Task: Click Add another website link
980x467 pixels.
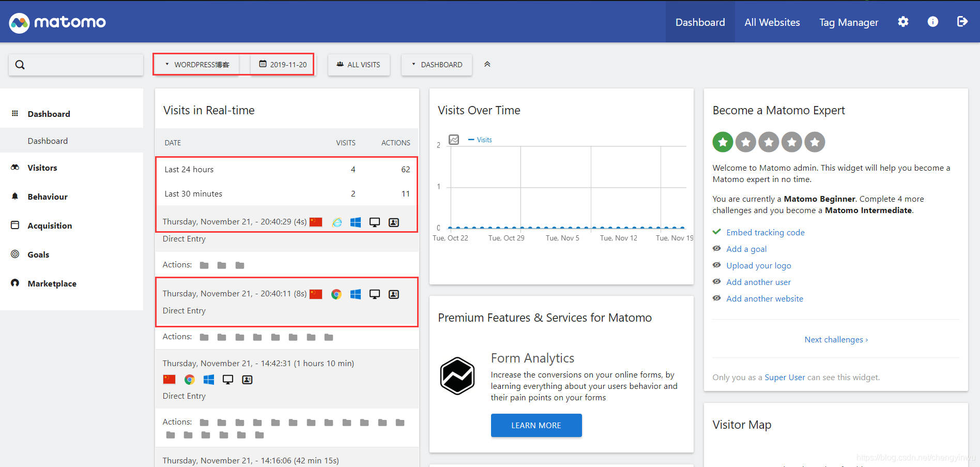Action: pyautogui.click(x=764, y=298)
